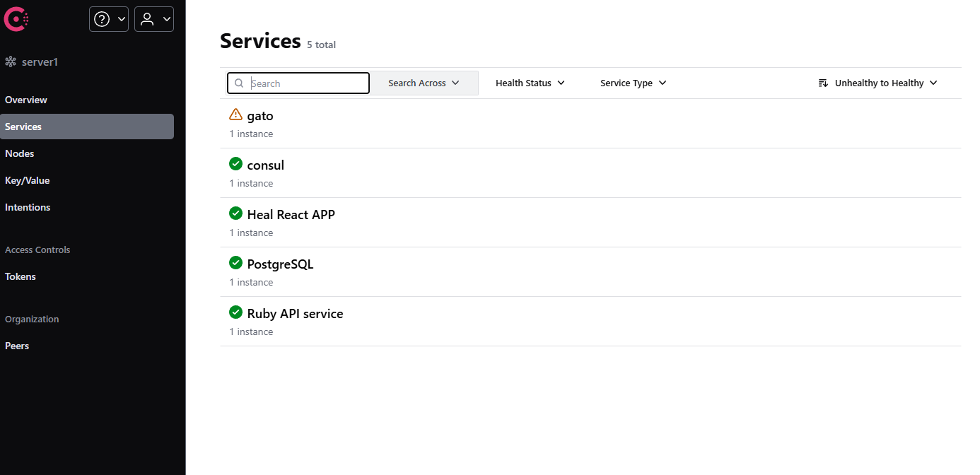Open the PostgreSQL service
The image size is (980, 475).
[x=281, y=264]
